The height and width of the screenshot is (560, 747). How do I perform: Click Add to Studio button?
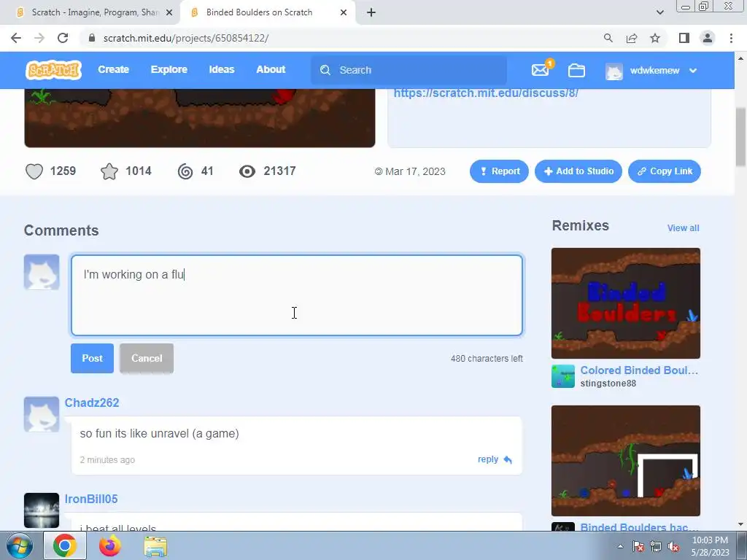point(578,171)
